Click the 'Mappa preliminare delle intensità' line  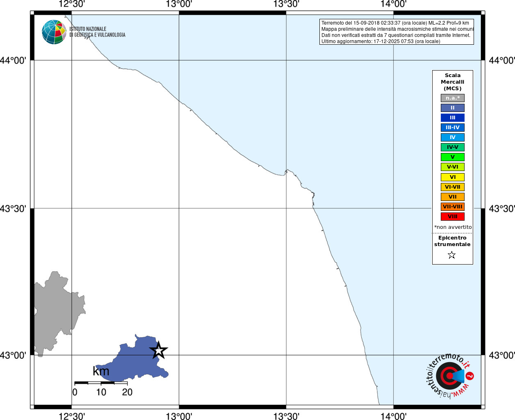[397, 29]
